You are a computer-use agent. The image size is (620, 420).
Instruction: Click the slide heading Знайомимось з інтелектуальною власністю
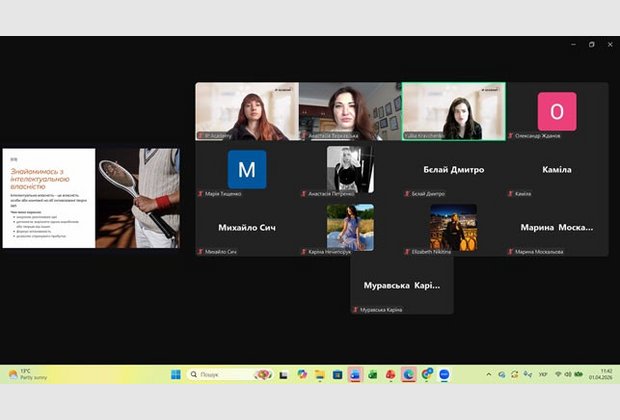click(40, 179)
